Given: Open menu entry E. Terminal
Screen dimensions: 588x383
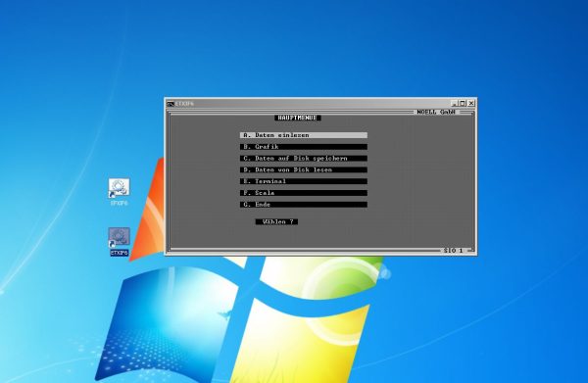Looking at the screenshot, I should pos(304,181).
